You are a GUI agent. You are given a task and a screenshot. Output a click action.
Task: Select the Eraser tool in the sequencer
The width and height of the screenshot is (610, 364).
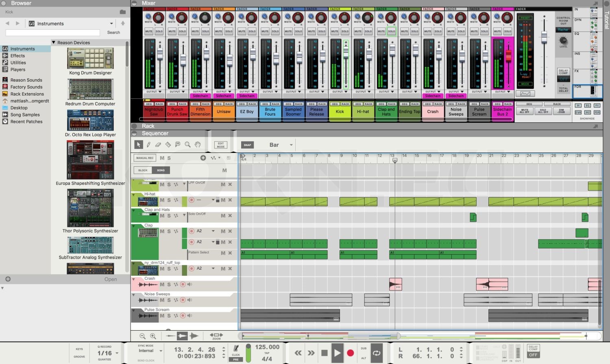click(x=158, y=144)
